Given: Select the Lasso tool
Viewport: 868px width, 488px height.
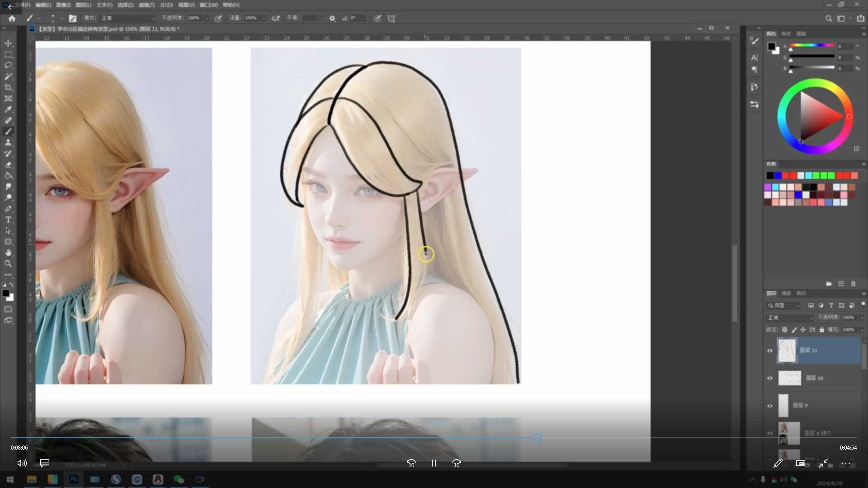Looking at the screenshot, I should (8, 66).
